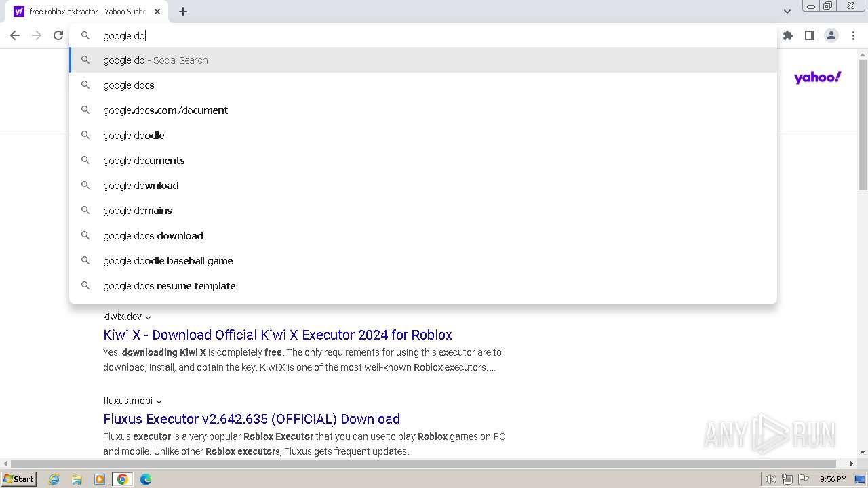Click the Action Center flag icon
This screenshot has height=488, width=868.
click(803, 479)
